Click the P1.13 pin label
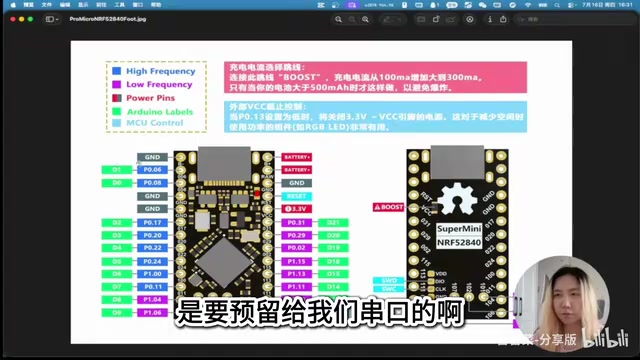 click(x=297, y=274)
